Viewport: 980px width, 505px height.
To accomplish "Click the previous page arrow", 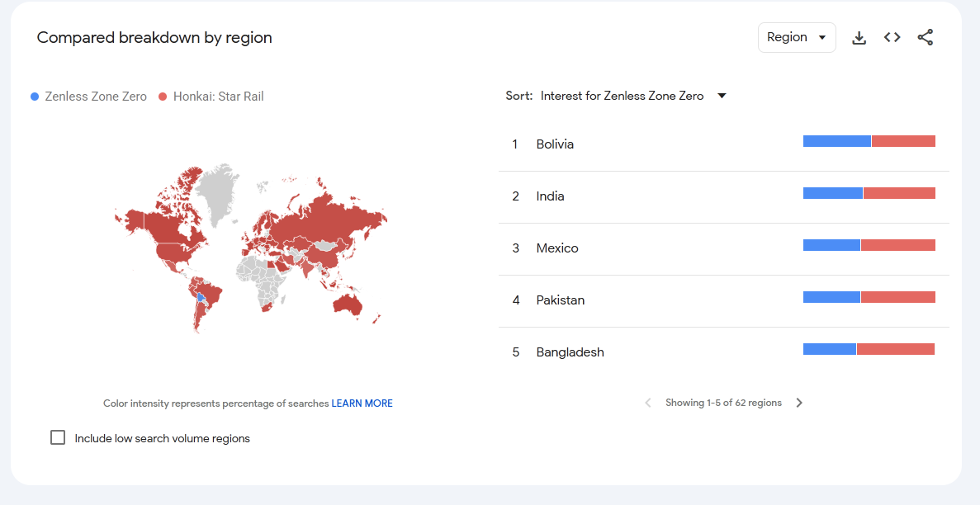I will 647,403.
